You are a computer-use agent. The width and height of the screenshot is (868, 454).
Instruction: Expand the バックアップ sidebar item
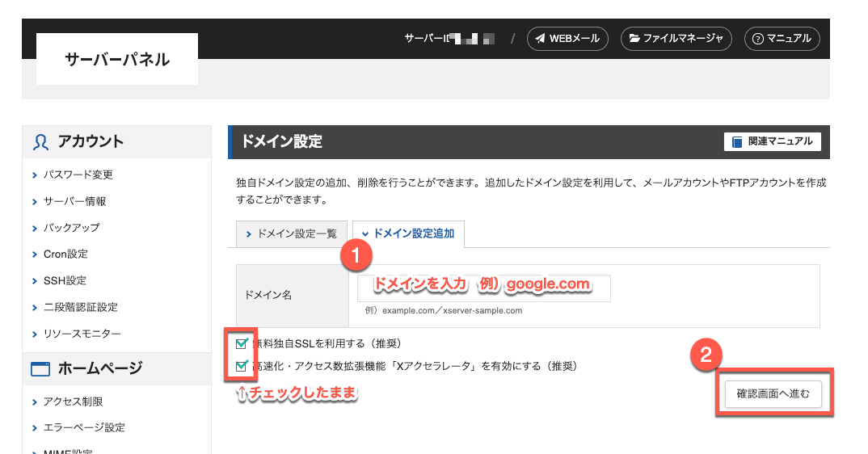click(x=71, y=228)
